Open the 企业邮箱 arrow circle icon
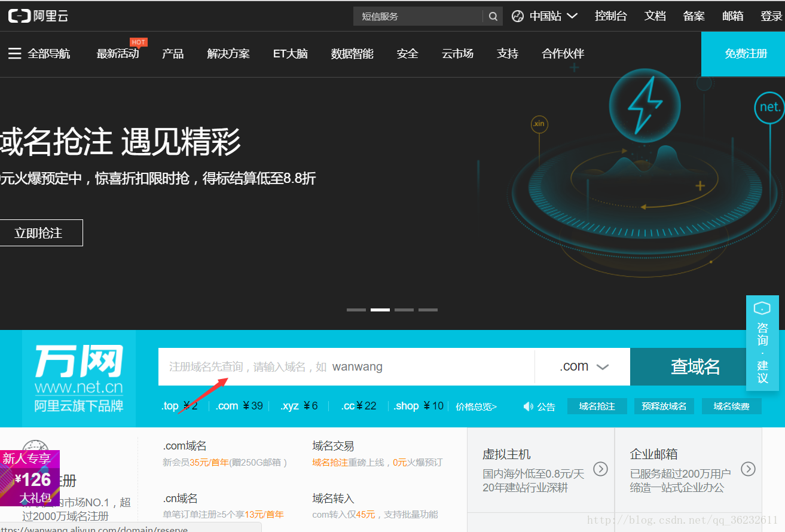This screenshot has width=785, height=532. coord(748,469)
